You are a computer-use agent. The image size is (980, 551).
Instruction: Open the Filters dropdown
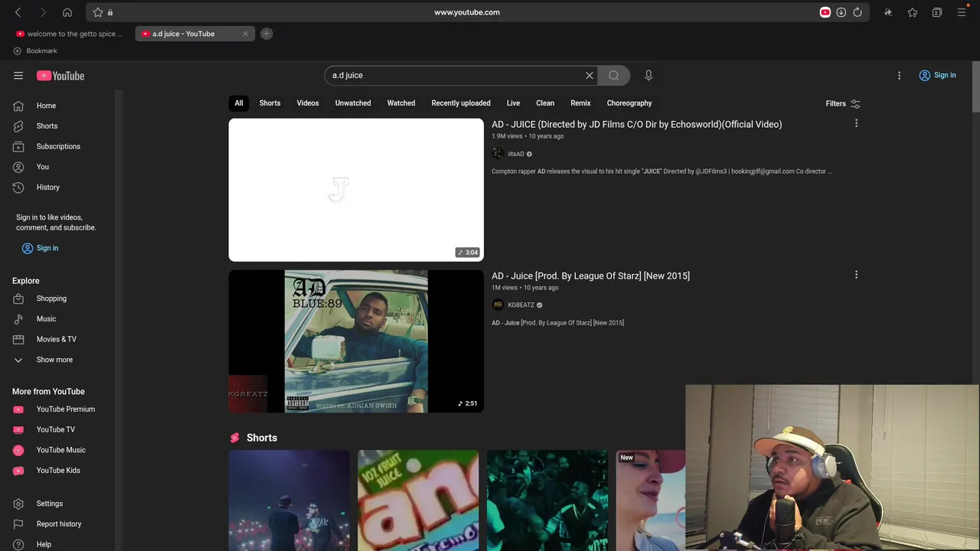coord(843,103)
